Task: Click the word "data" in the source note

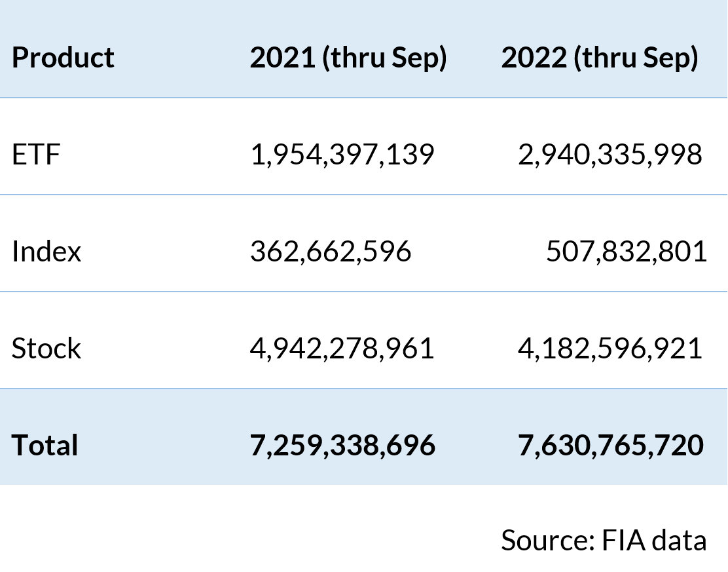Action: 680,540
